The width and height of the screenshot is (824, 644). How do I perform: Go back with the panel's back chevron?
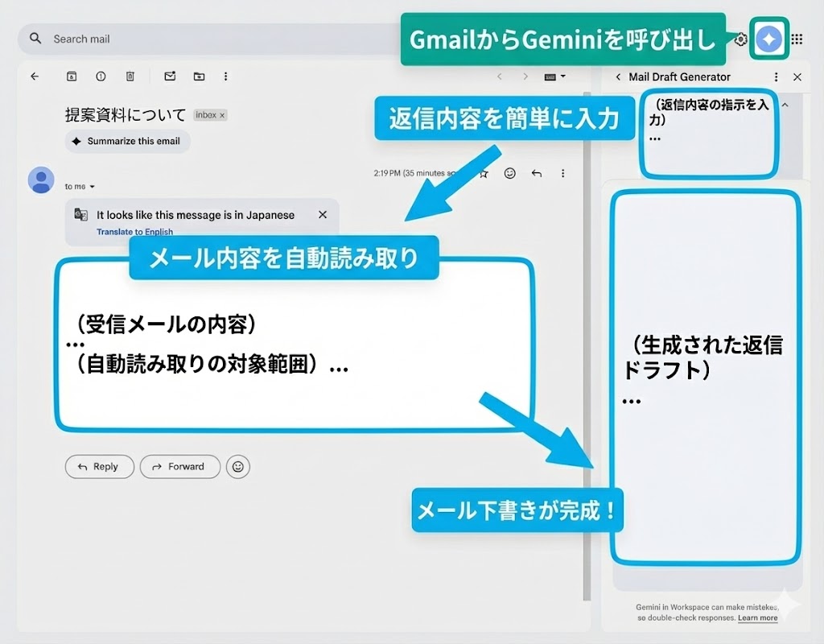pos(618,76)
